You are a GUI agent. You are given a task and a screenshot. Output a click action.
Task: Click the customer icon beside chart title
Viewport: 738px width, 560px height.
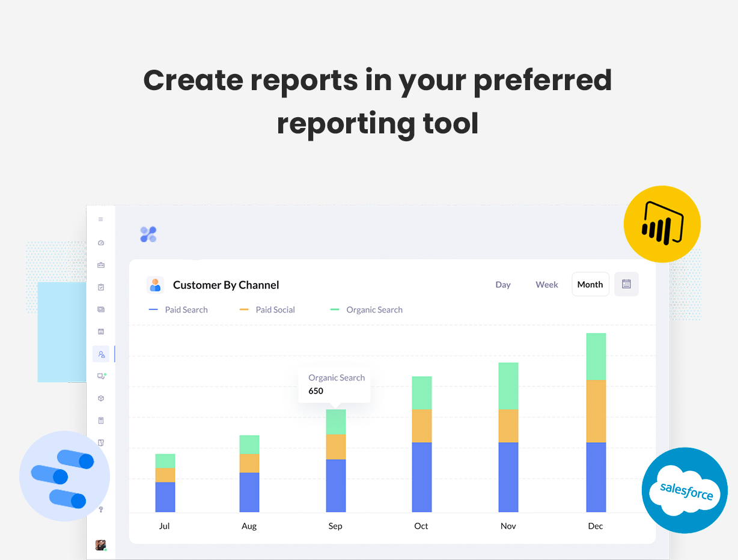pyautogui.click(x=155, y=285)
